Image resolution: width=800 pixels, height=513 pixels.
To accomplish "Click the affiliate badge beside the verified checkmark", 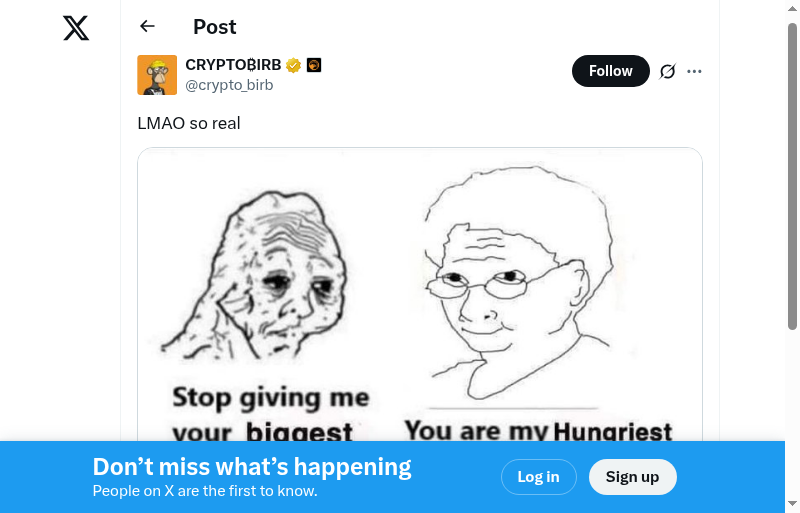I will click(314, 66).
